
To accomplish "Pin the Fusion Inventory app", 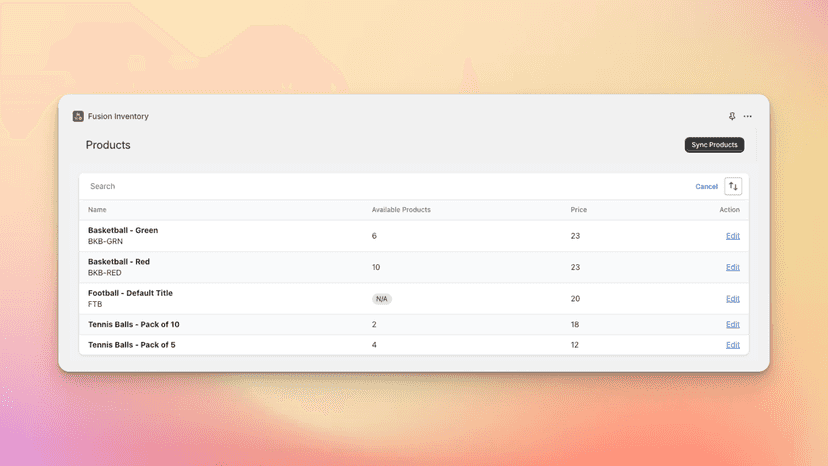I will (x=732, y=116).
